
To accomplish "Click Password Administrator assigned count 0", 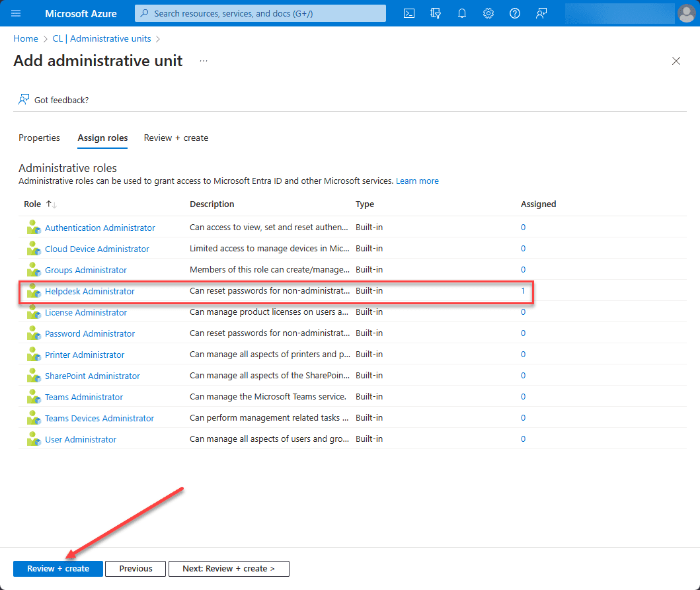I will [x=524, y=333].
